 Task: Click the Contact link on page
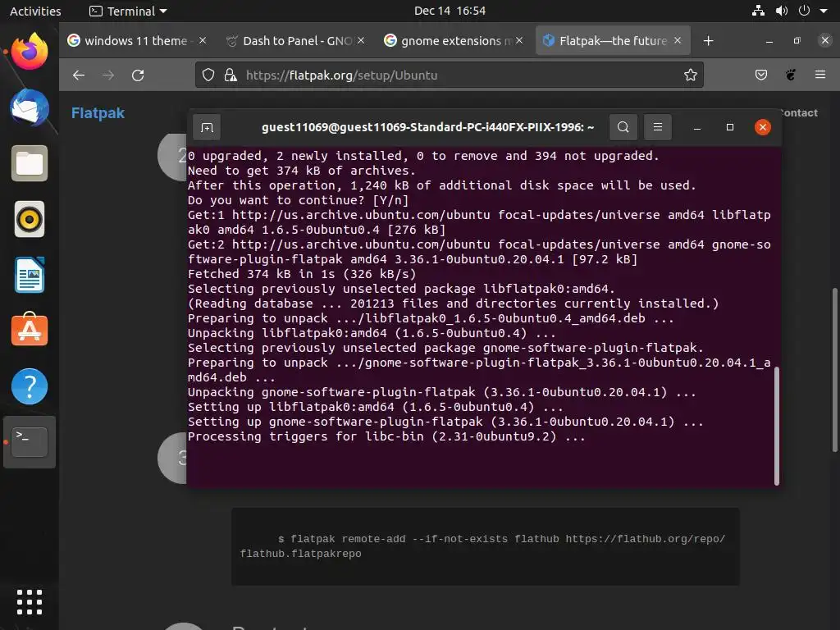(x=798, y=113)
